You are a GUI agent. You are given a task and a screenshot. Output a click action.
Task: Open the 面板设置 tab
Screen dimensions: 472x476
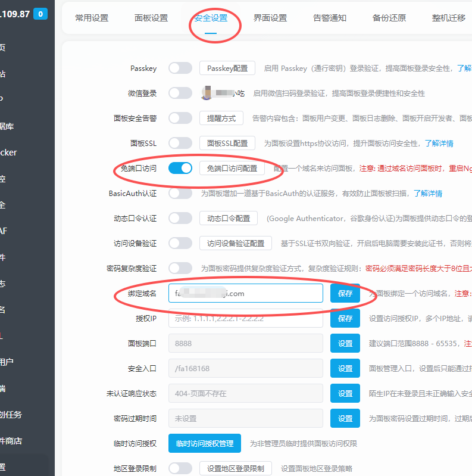(151, 18)
